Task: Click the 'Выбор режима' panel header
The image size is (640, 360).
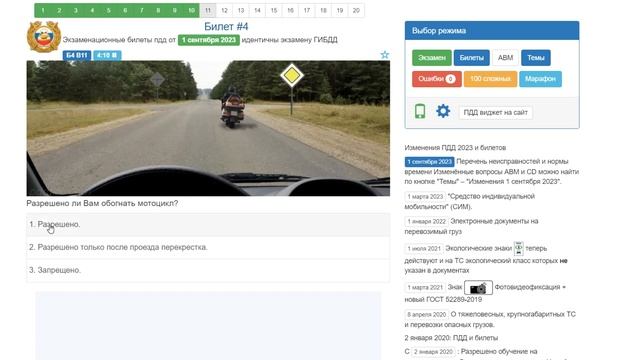Action: pyautogui.click(x=492, y=31)
